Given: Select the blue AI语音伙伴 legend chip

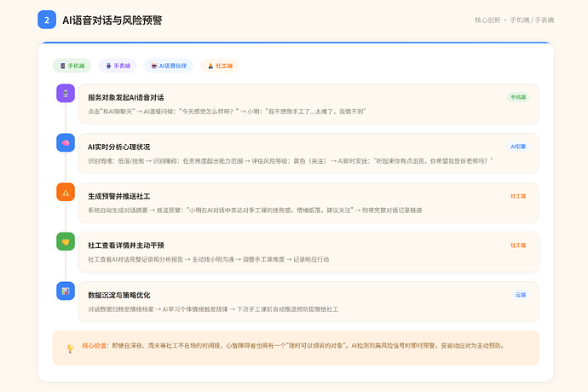Looking at the screenshot, I should [x=169, y=66].
